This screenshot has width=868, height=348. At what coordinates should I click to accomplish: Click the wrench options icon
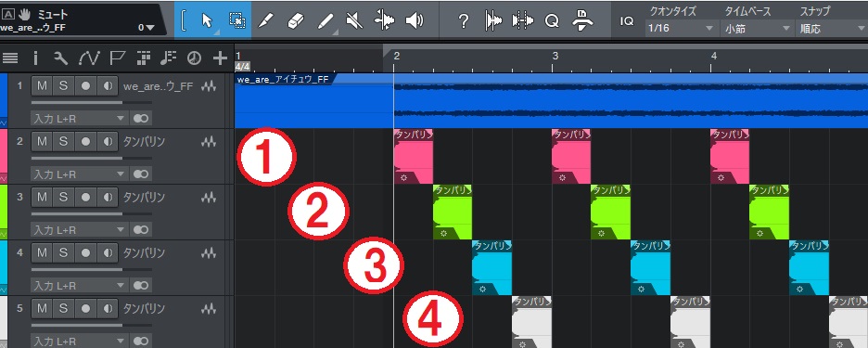tap(61, 58)
